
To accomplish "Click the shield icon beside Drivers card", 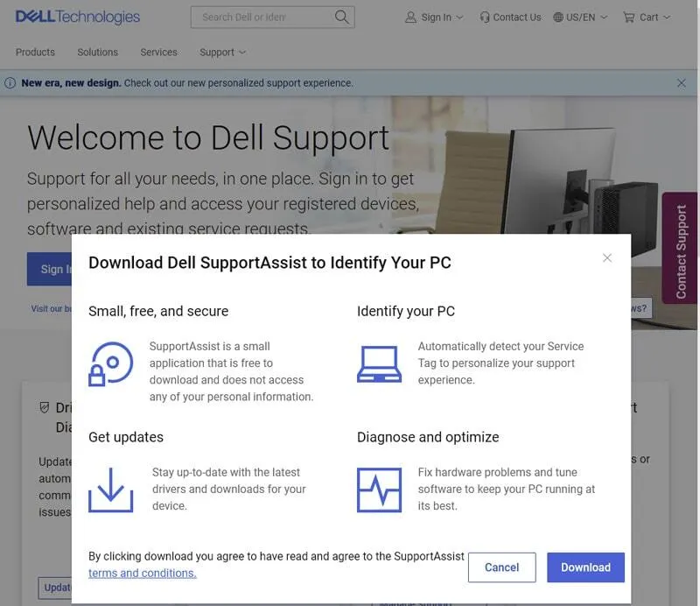I will (x=45, y=407).
